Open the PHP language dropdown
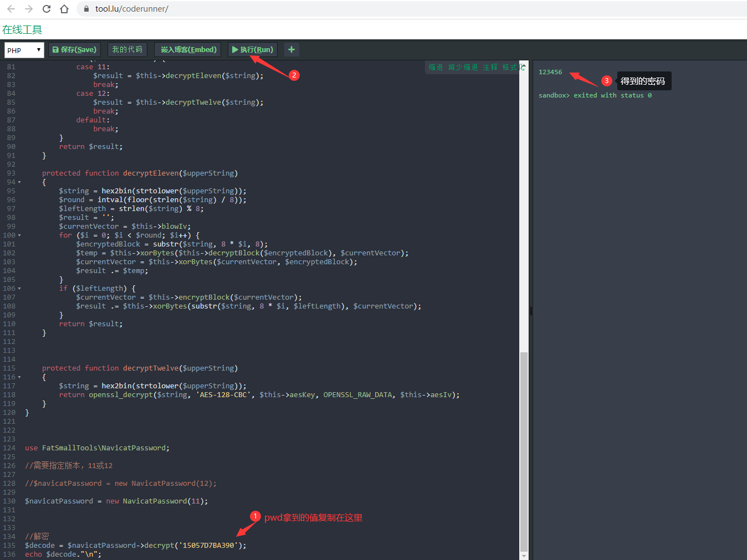 click(24, 50)
